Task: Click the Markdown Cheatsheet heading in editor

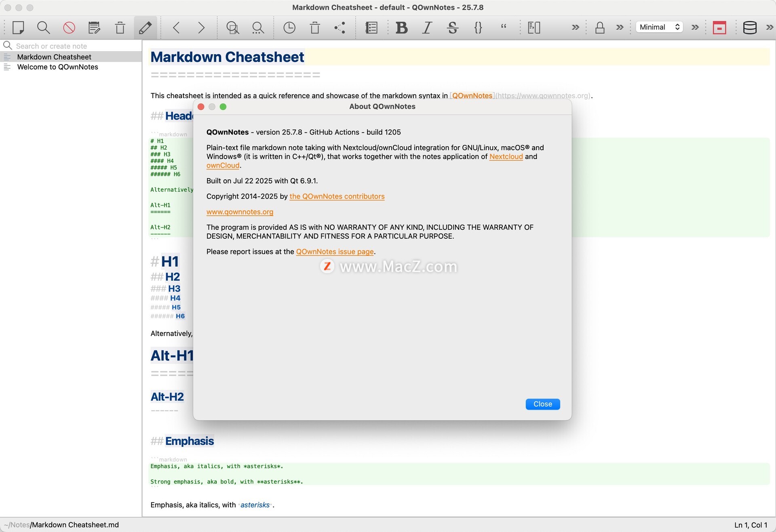Action: (x=227, y=57)
